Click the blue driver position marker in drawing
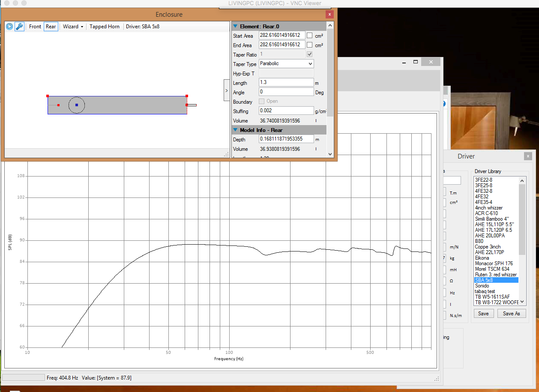Image resolution: width=539 pixels, height=392 pixels. point(77,105)
